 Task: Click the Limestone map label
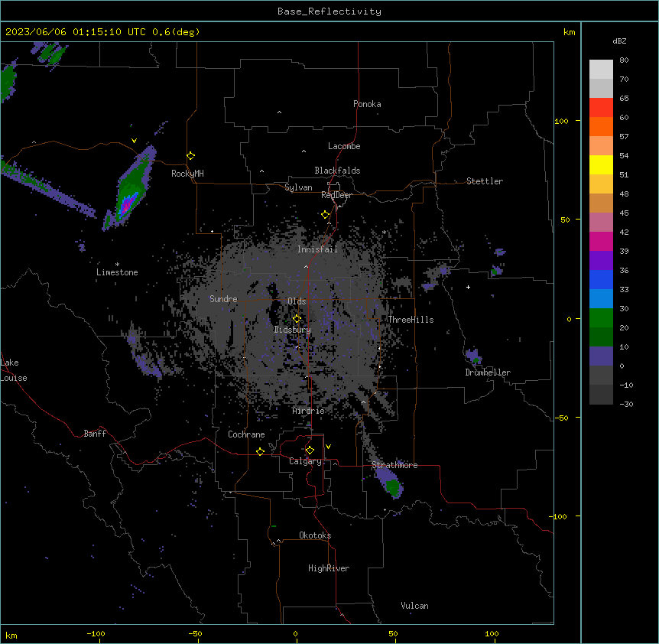(x=117, y=272)
